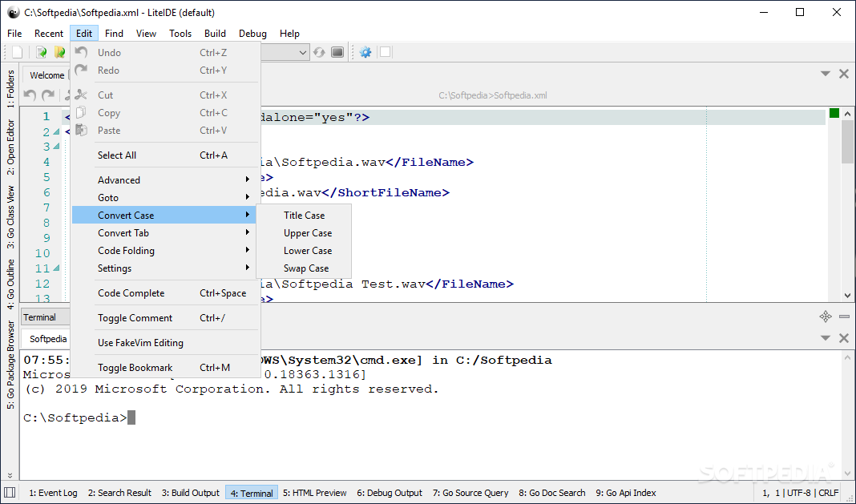Choose Select All in Edit menu
Image resolution: width=856 pixels, height=504 pixels.
[x=166, y=155]
